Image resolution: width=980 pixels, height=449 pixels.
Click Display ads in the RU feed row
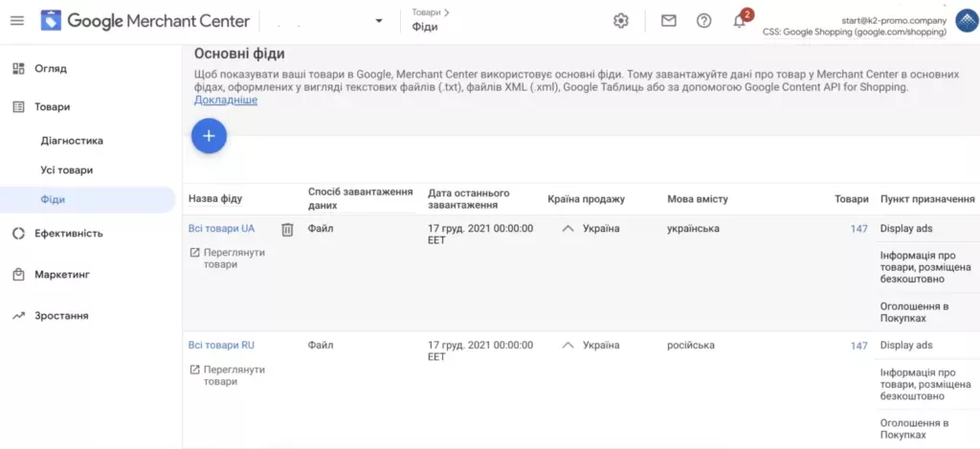906,346
